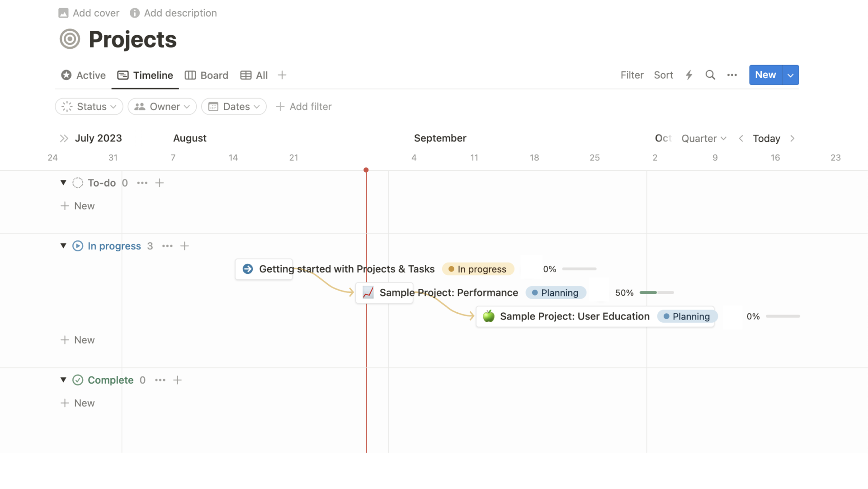Collapse the To-do group triangle
The width and height of the screenshot is (868, 489).
point(63,183)
